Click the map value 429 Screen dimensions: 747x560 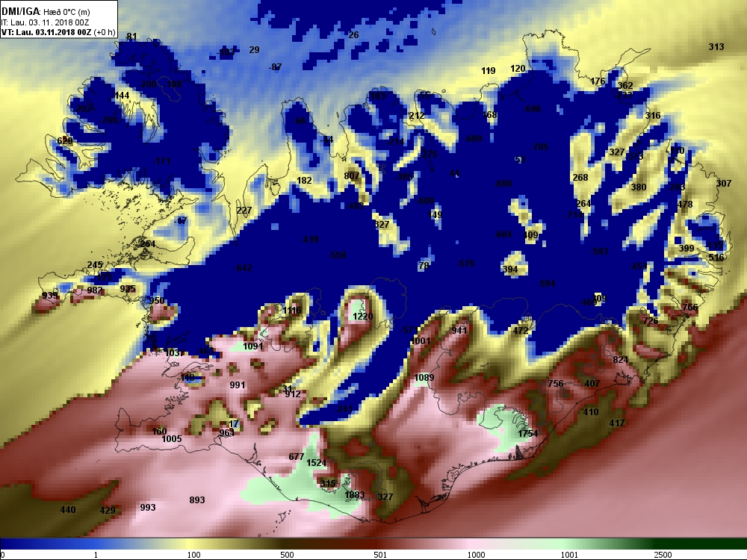click(107, 511)
